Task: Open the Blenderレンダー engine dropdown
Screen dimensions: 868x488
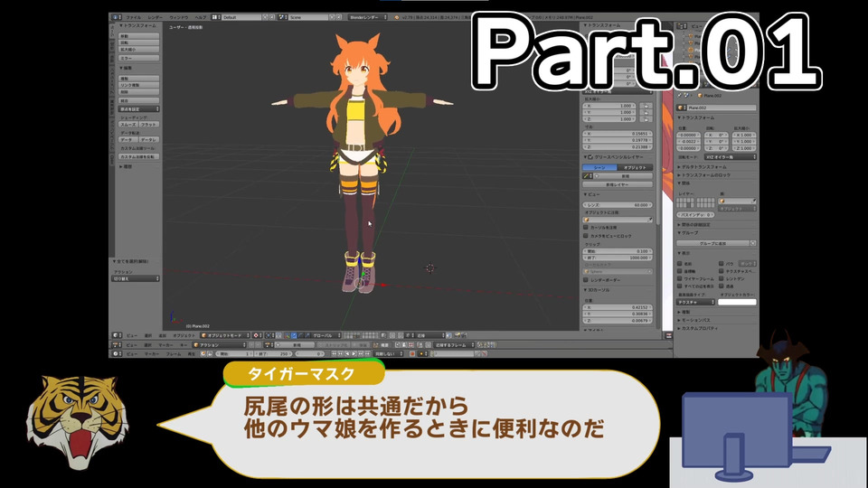Action: 368,17
